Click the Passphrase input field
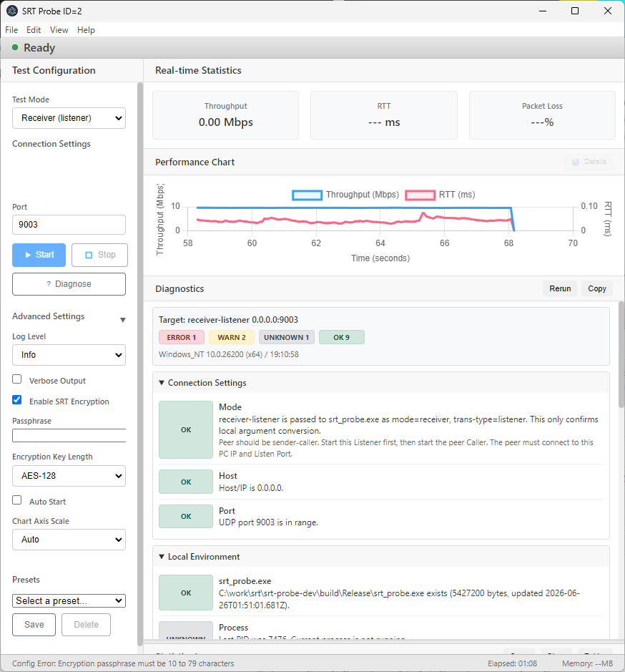625x672 pixels. (x=69, y=435)
